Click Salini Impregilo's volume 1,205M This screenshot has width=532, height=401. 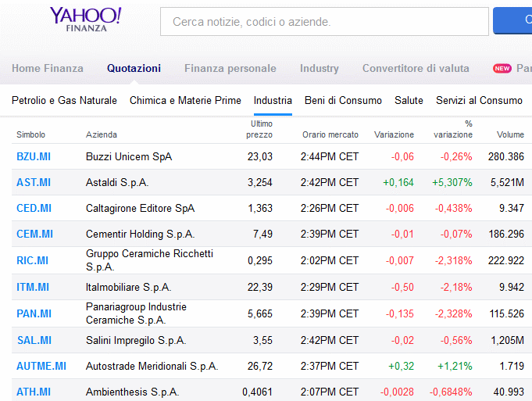coord(507,340)
